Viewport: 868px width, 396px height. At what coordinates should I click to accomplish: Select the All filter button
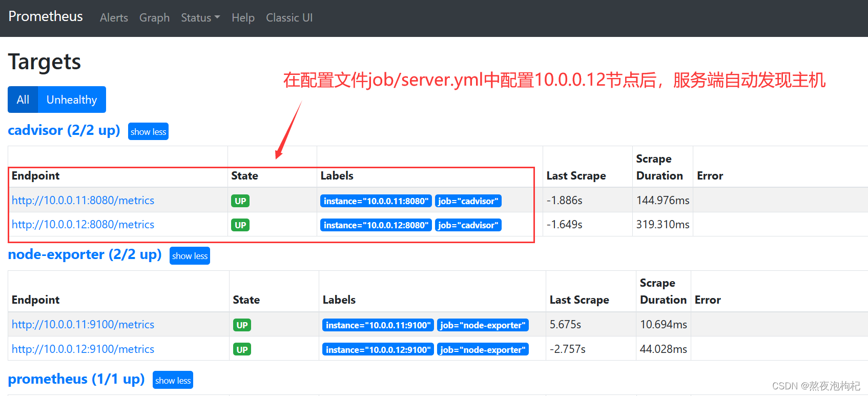[x=23, y=100]
